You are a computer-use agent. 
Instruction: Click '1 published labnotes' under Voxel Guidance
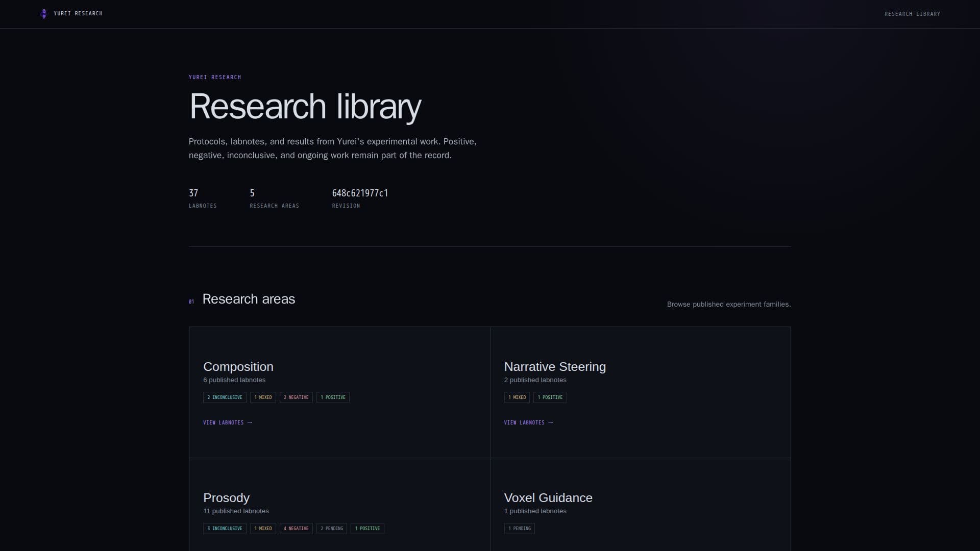coord(535,511)
